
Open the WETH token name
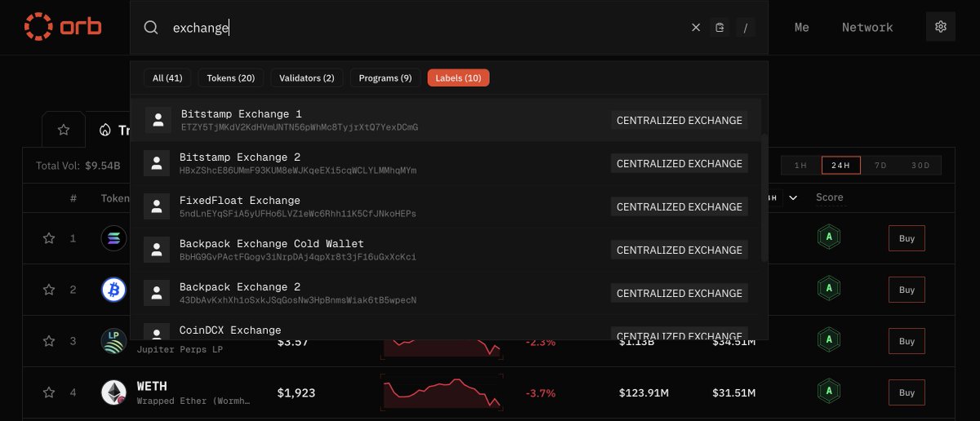point(152,386)
